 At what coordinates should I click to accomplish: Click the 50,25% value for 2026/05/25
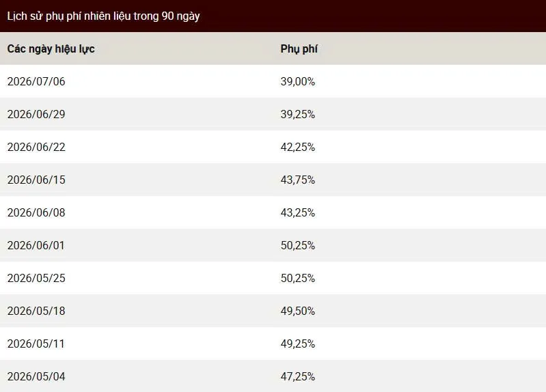(298, 278)
